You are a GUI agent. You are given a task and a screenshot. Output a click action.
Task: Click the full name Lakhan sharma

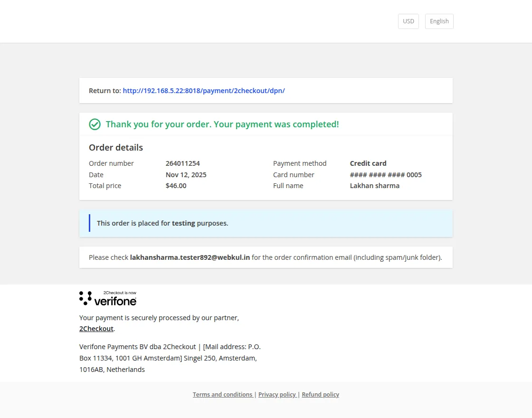click(375, 185)
